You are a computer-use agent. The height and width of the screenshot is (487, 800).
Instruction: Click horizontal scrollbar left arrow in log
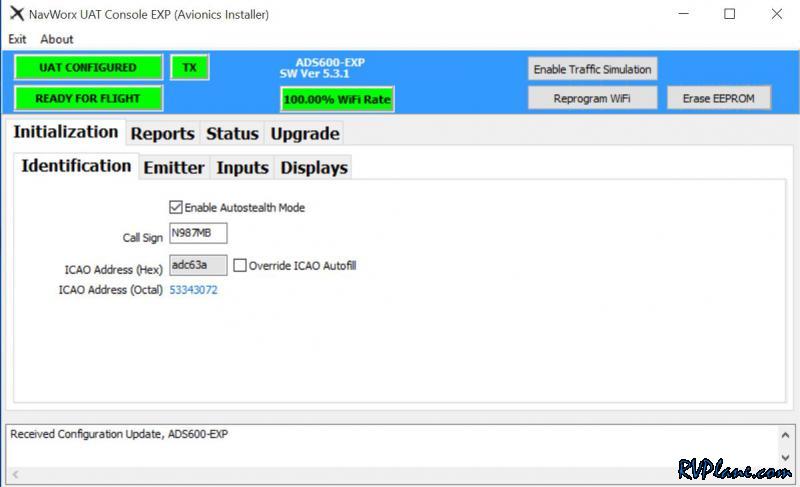point(15,474)
